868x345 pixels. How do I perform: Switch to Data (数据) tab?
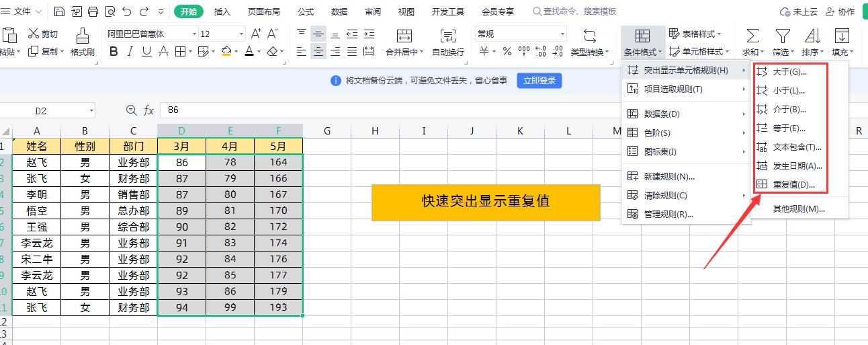coord(339,11)
